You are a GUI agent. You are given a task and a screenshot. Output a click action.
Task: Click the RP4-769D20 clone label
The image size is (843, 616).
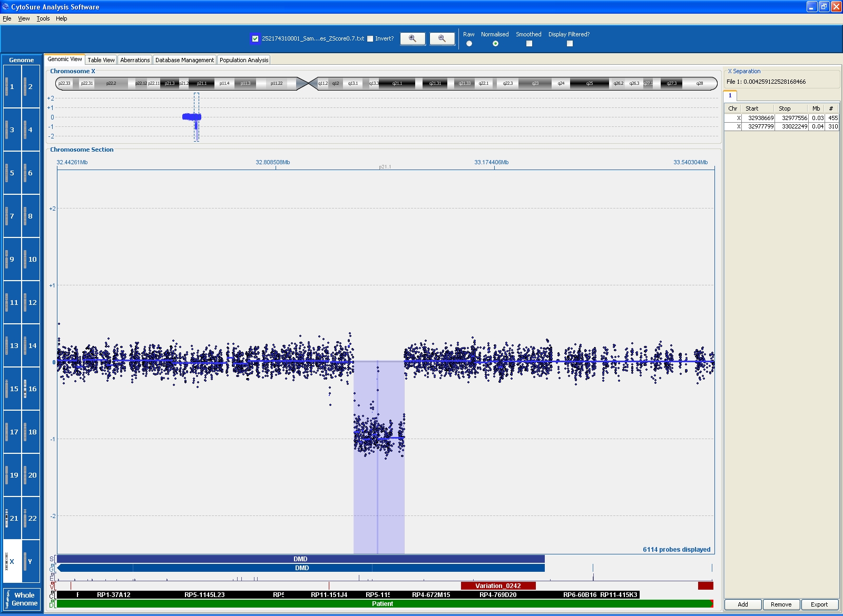pos(498,595)
